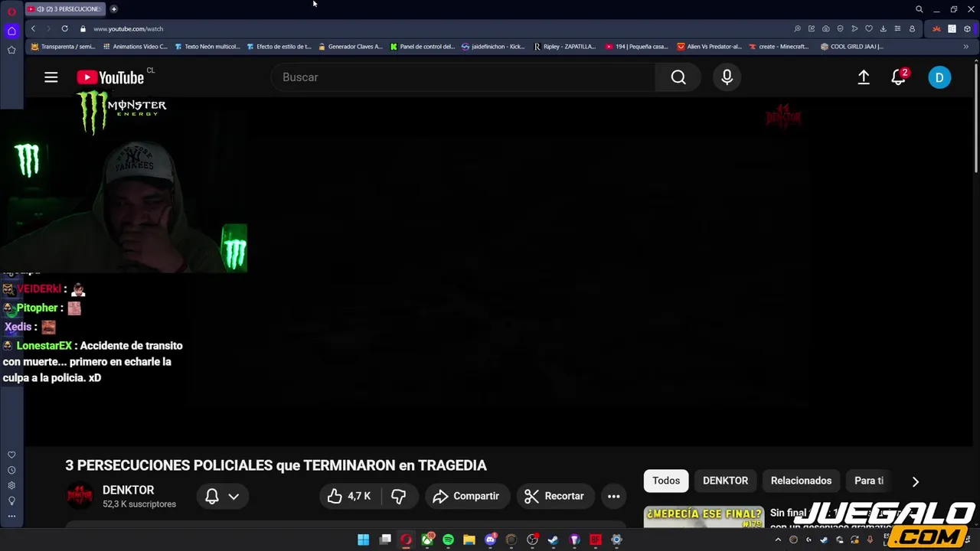Open the sidebar lightbulb icon
Image resolution: width=980 pixels, height=551 pixels.
pyautogui.click(x=11, y=501)
